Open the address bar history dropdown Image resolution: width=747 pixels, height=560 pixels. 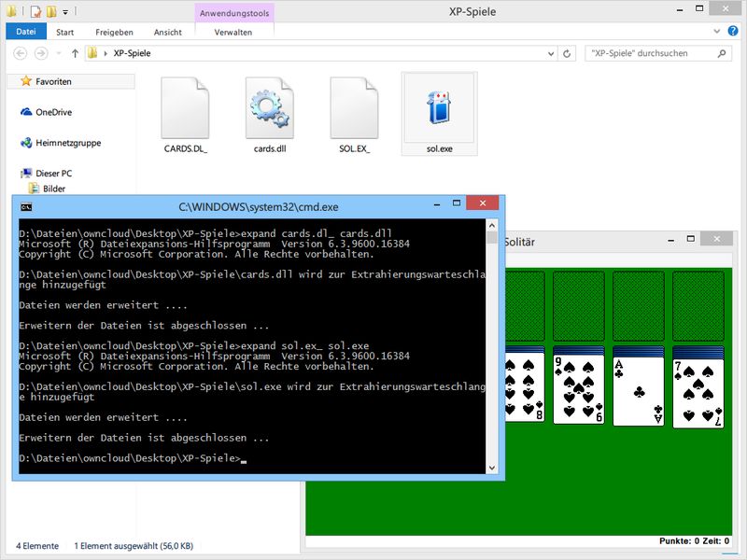(551, 53)
